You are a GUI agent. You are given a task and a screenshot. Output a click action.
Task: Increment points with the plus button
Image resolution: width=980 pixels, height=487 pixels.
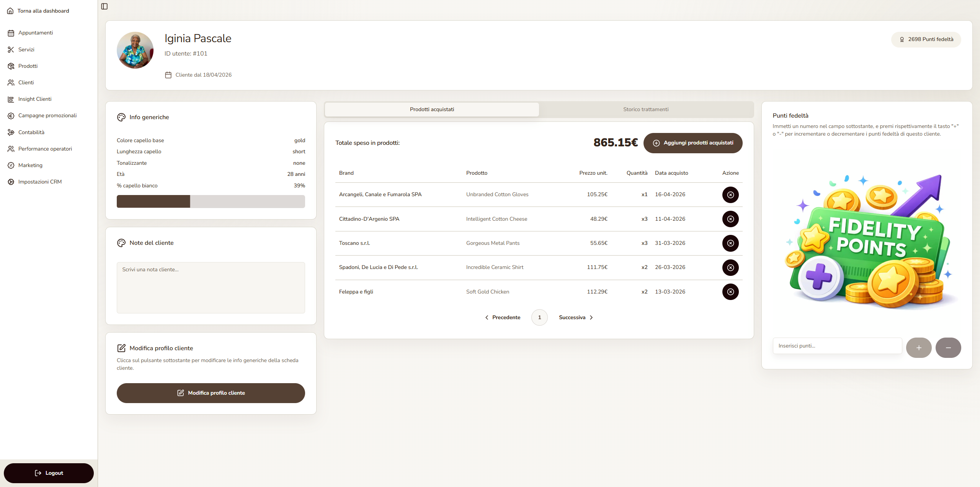point(919,348)
